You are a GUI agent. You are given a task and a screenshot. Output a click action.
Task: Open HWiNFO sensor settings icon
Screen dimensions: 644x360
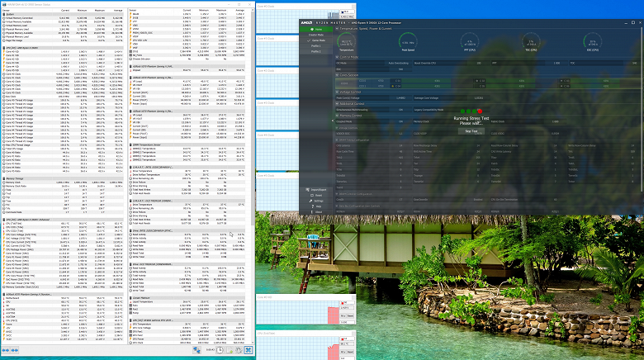pyautogui.click(x=239, y=350)
